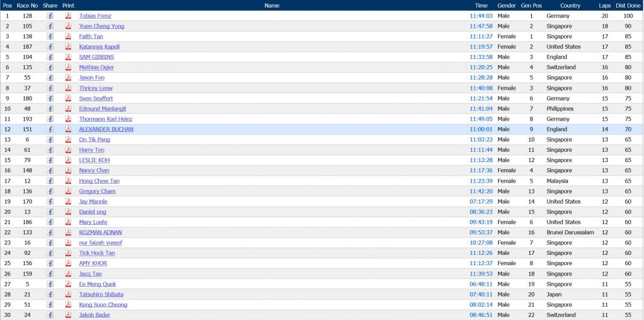Screen dimensions: 644x320
Task: Click the Dist Done column header
Action: point(628,5)
